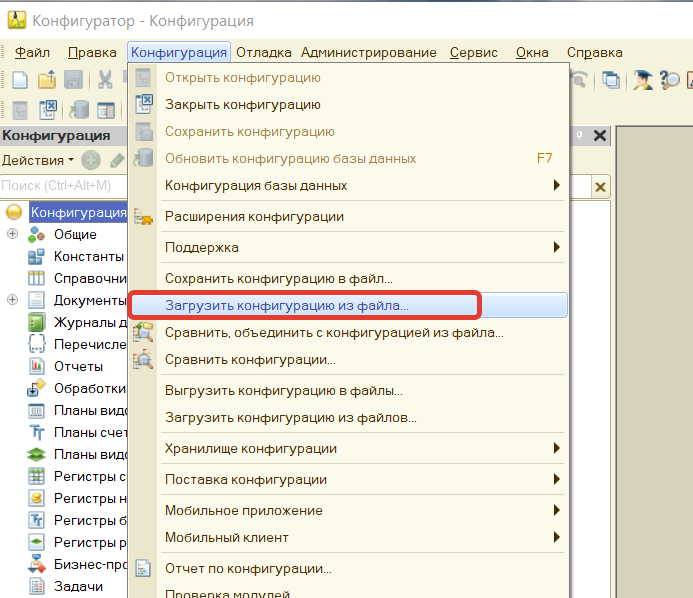This screenshot has width=693, height=598.
Task: Clear the search field with X button
Action: [600, 186]
